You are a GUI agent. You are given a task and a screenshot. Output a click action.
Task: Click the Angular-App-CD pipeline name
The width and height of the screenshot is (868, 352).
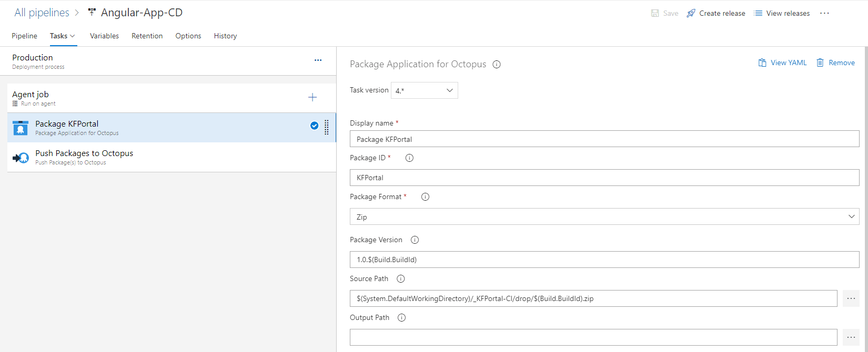click(x=142, y=13)
